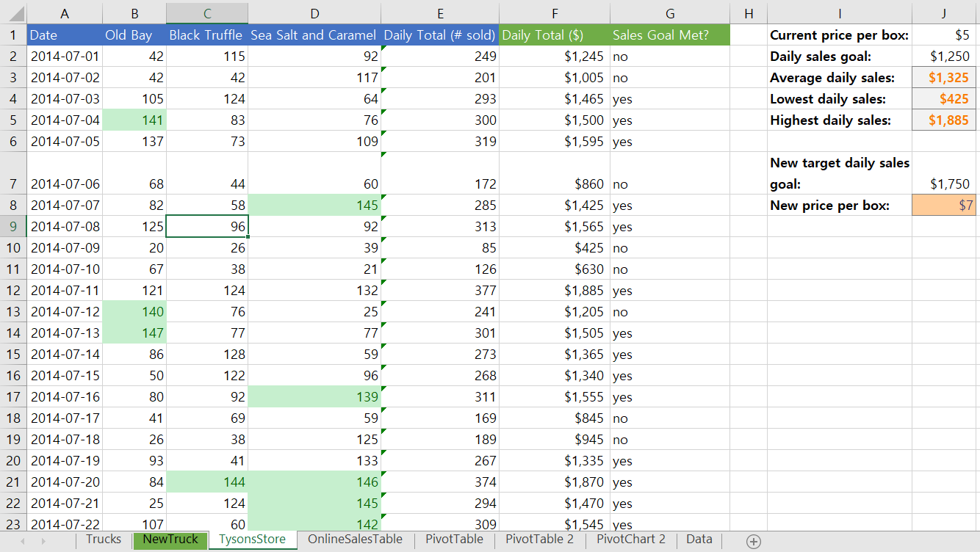Viewport: 980px width, 552px height.
Task: Click the New Sheet plus icon
Action: click(753, 540)
